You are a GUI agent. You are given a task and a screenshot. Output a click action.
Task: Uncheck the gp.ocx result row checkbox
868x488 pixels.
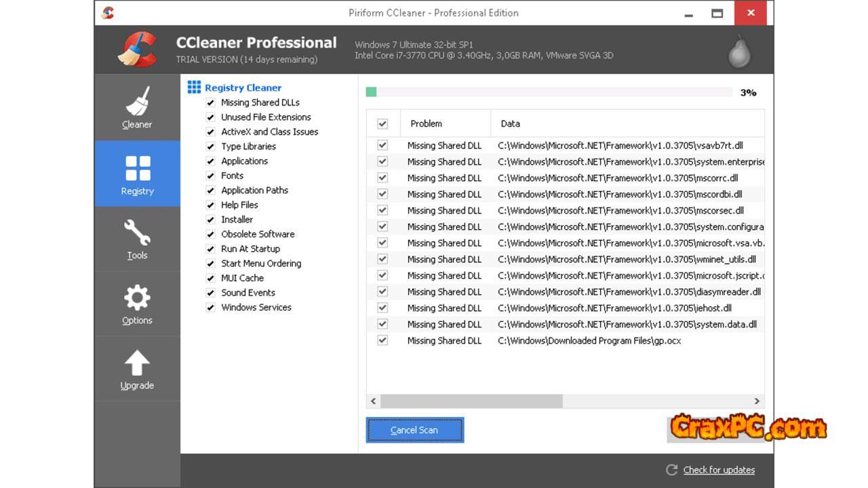click(x=382, y=341)
